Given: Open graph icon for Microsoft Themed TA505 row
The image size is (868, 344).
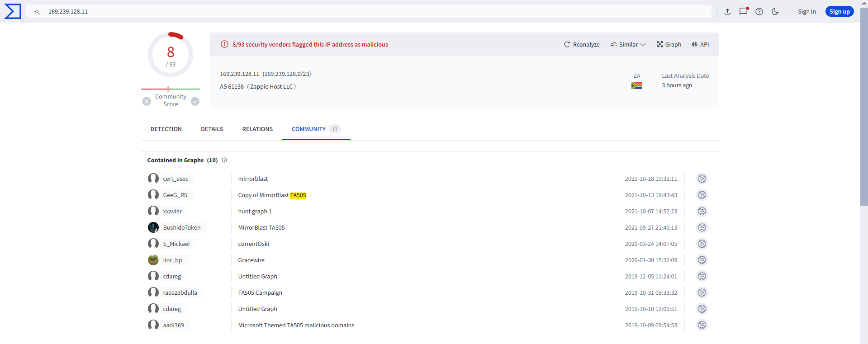Looking at the screenshot, I should tap(702, 325).
